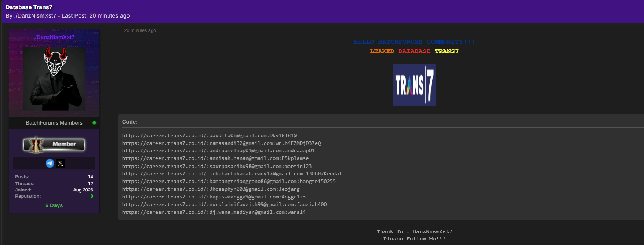Click the line containing aaudita06@gmail.com
644x245 pixels.
click(x=210, y=135)
